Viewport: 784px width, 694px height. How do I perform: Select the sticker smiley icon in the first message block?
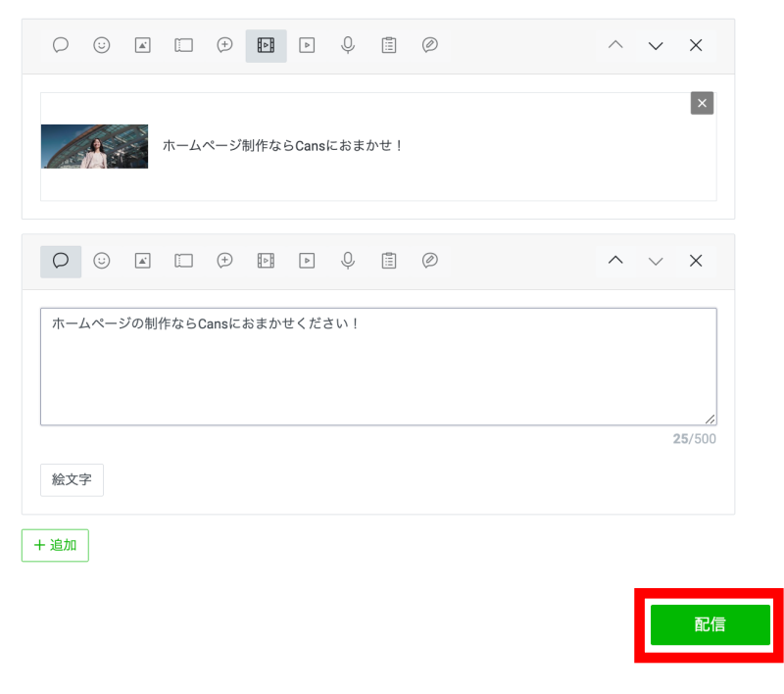(x=102, y=45)
